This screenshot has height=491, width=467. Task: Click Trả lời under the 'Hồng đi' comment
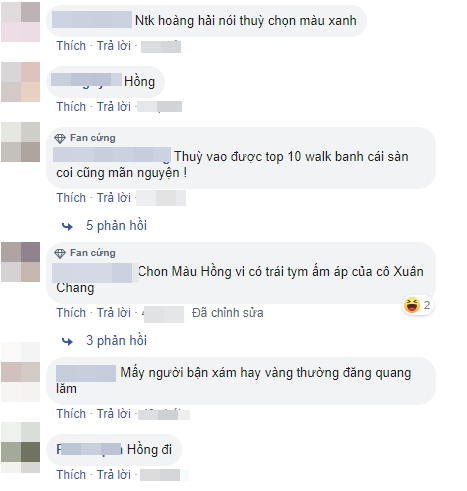click(114, 475)
